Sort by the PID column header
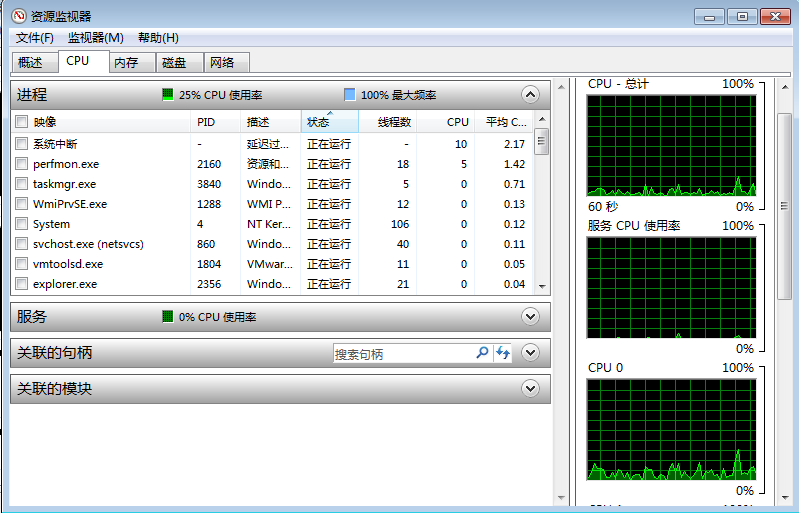 click(x=216, y=122)
